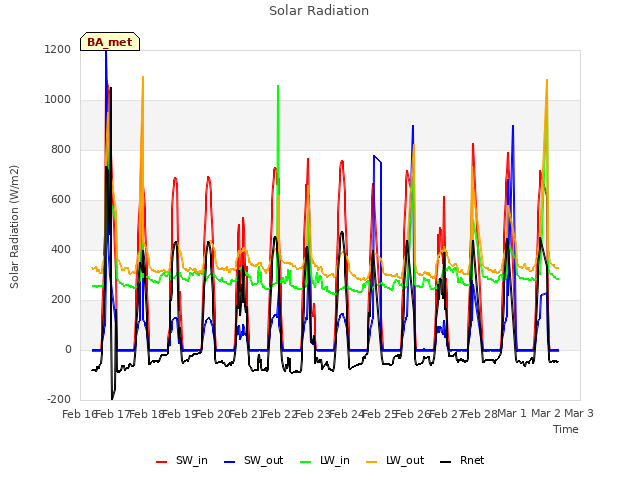Click the Solar Radiation chart title
The width and height of the screenshot is (640, 480).
click(319, 11)
